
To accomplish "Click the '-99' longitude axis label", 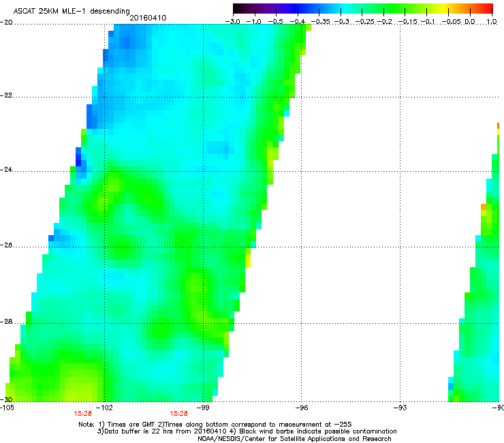I will point(203,408).
